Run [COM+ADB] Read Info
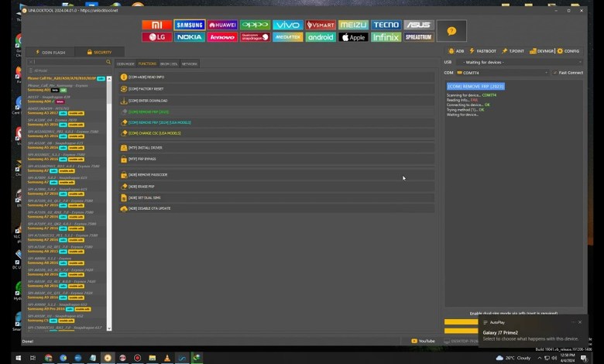 [276, 77]
